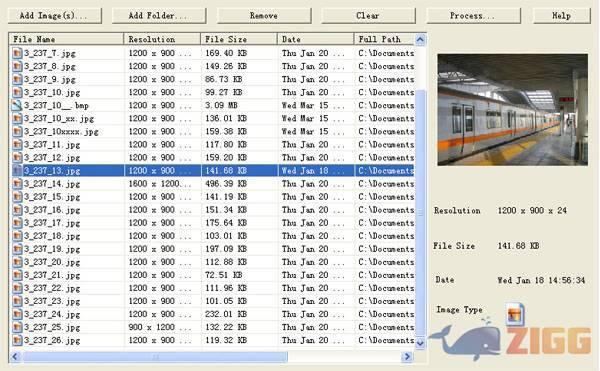The height and width of the screenshot is (371, 600).
Task: Sort list by File Name column header
Action: point(66,39)
